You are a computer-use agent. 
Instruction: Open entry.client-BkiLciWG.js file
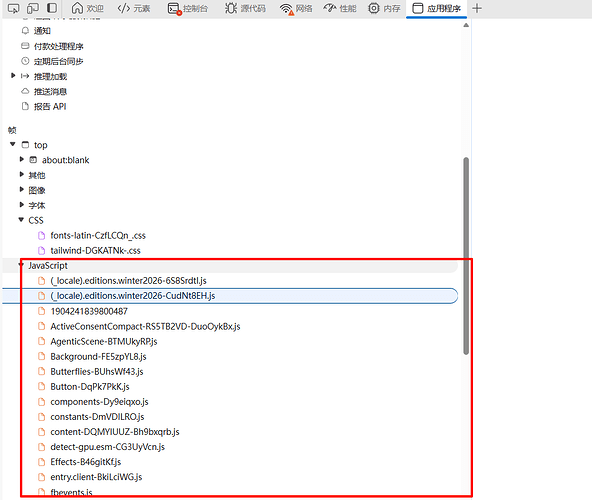96,477
